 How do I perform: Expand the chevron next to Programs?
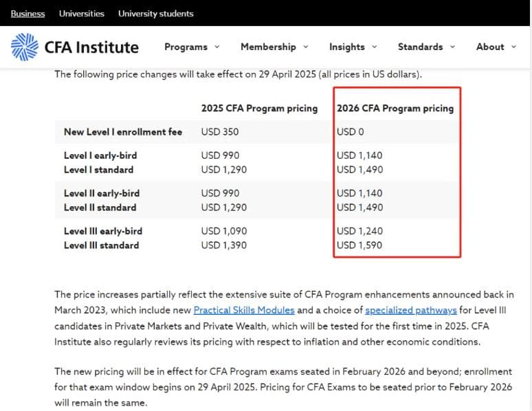pyautogui.click(x=217, y=47)
